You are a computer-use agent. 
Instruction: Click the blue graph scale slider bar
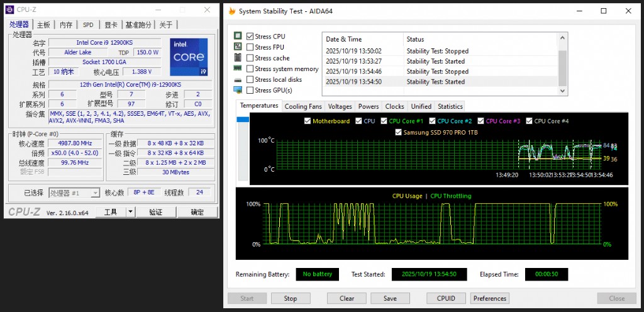pos(243,120)
